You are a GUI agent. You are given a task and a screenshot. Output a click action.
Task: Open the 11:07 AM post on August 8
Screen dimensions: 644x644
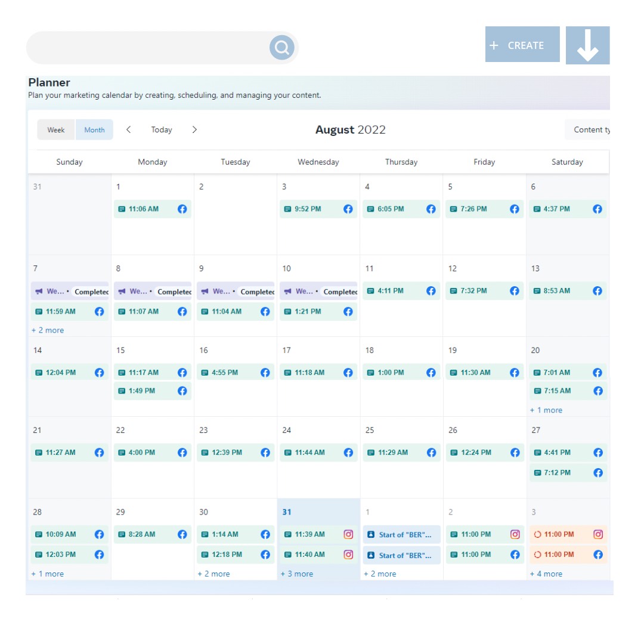[153, 312]
